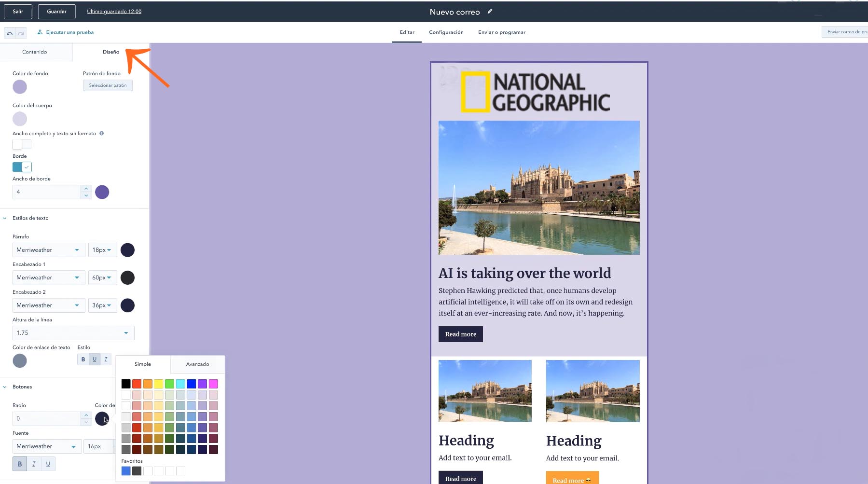Collapse the Botones section
The height and width of the screenshot is (484, 868).
[x=5, y=387]
